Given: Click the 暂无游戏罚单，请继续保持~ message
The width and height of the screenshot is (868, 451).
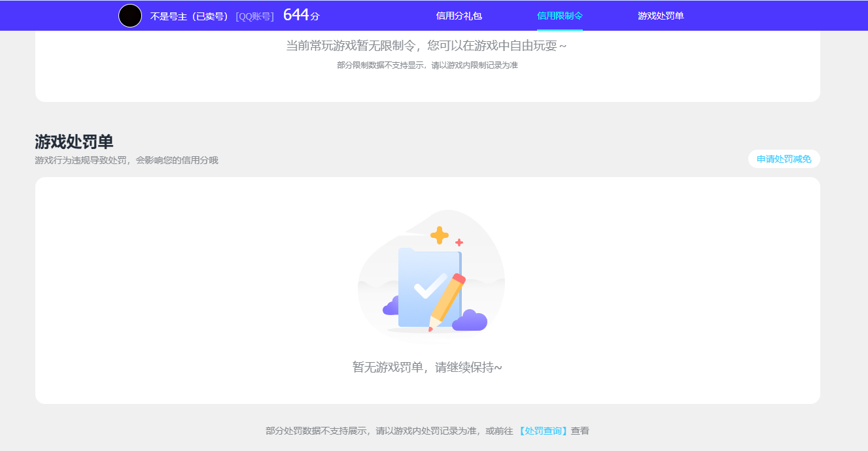Looking at the screenshot, I should coord(427,367).
